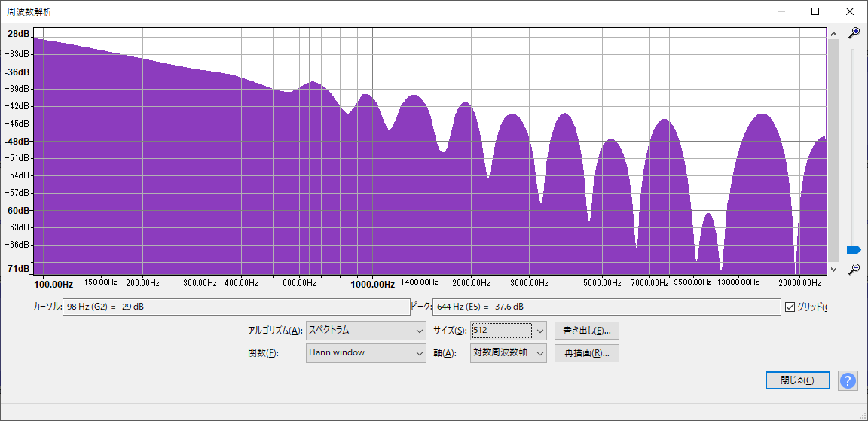Open the サイズ dropdown showing 512
Viewport: 868px width, 421px height.
pyautogui.click(x=508, y=331)
